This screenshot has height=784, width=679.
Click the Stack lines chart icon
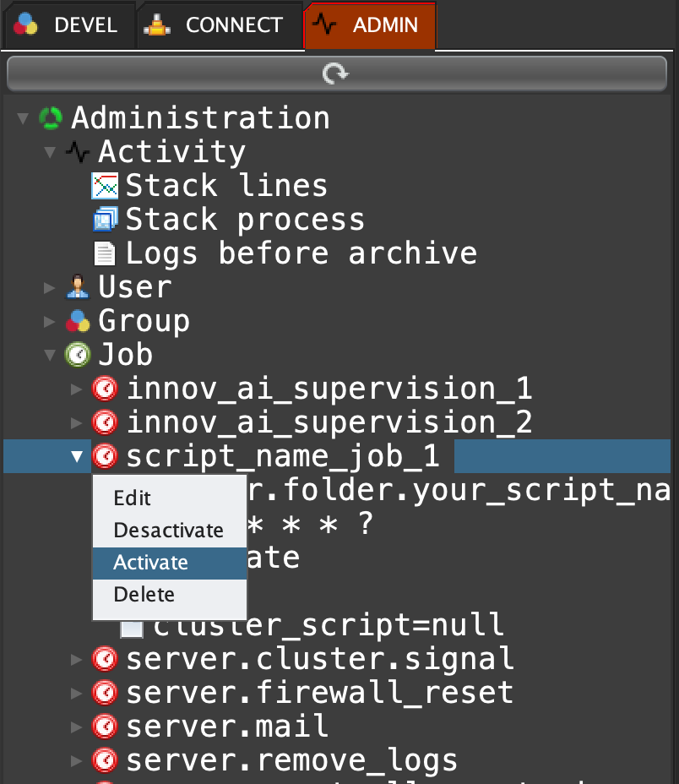coord(105,186)
